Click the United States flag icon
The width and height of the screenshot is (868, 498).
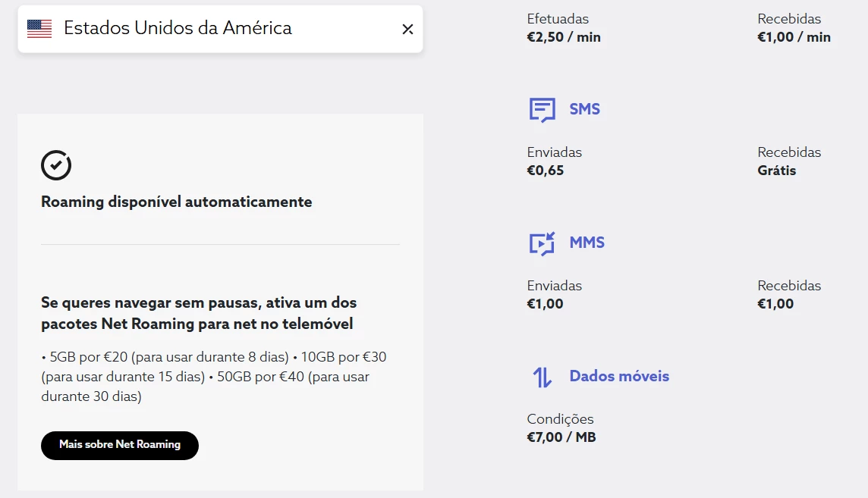tap(39, 29)
